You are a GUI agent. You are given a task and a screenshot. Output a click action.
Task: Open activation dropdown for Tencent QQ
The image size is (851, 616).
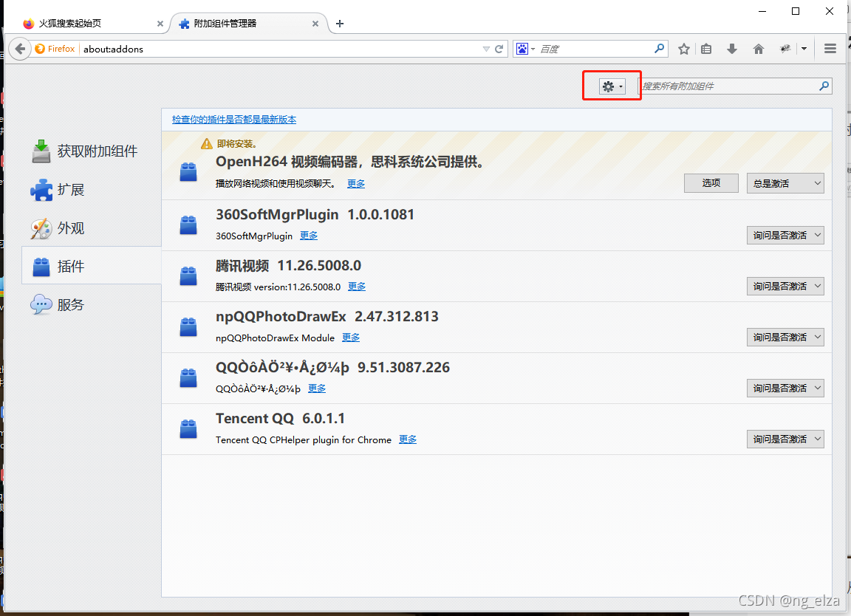click(785, 439)
